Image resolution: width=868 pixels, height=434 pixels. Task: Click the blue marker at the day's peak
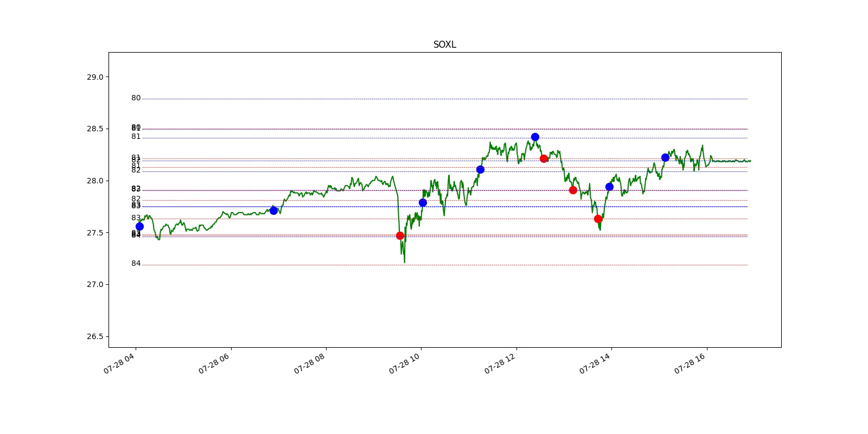tap(535, 137)
